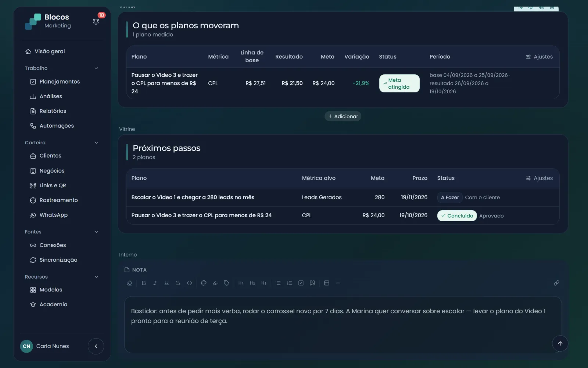This screenshot has height=368, width=588.
Task: Toggle bold formatting in the note
Action: [x=144, y=283]
